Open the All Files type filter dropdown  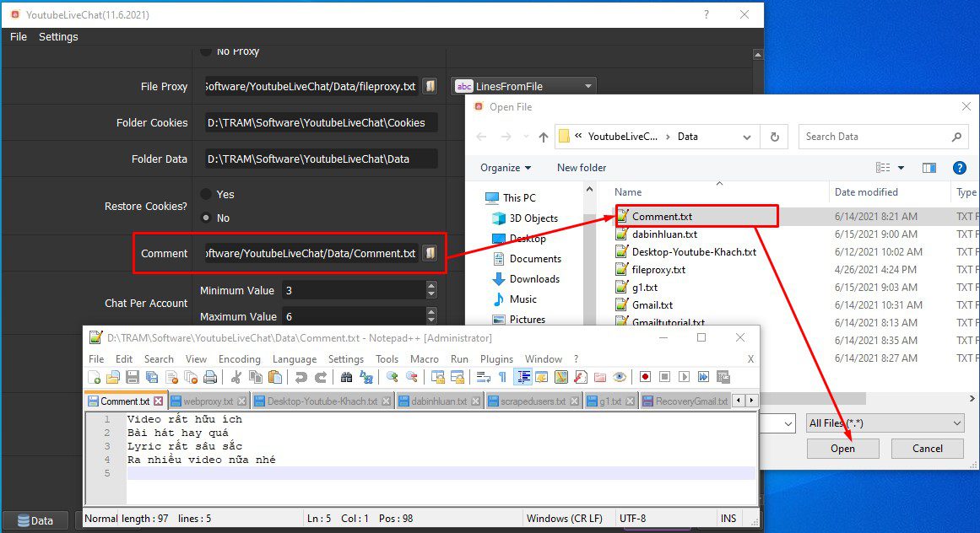tap(885, 423)
